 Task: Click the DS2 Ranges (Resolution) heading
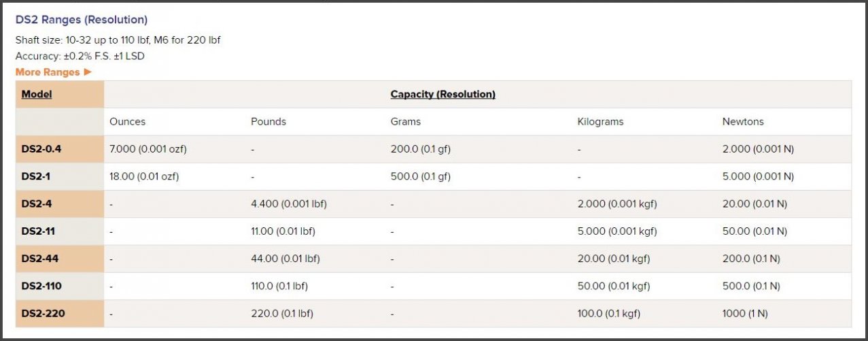[x=82, y=20]
